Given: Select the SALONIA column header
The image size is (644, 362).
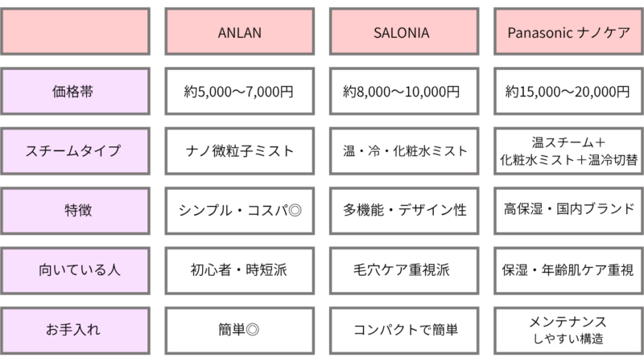Looking at the screenshot, I should click(x=402, y=33).
